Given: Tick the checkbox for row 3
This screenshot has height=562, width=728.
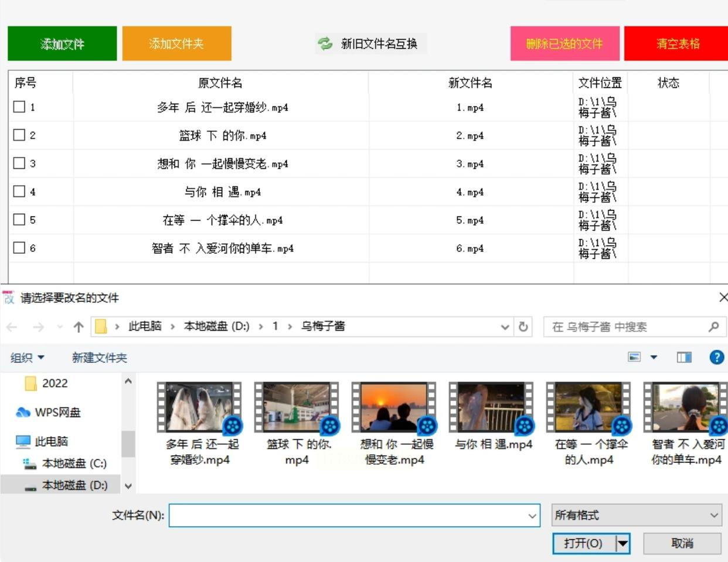Looking at the screenshot, I should pyautogui.click(x=19, y=163).
